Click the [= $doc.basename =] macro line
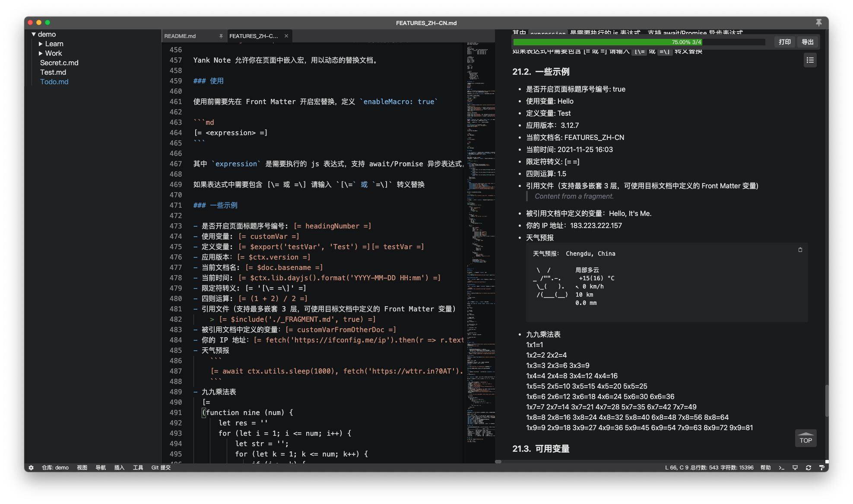The image size is (853, 504). [x=284, y=267]
